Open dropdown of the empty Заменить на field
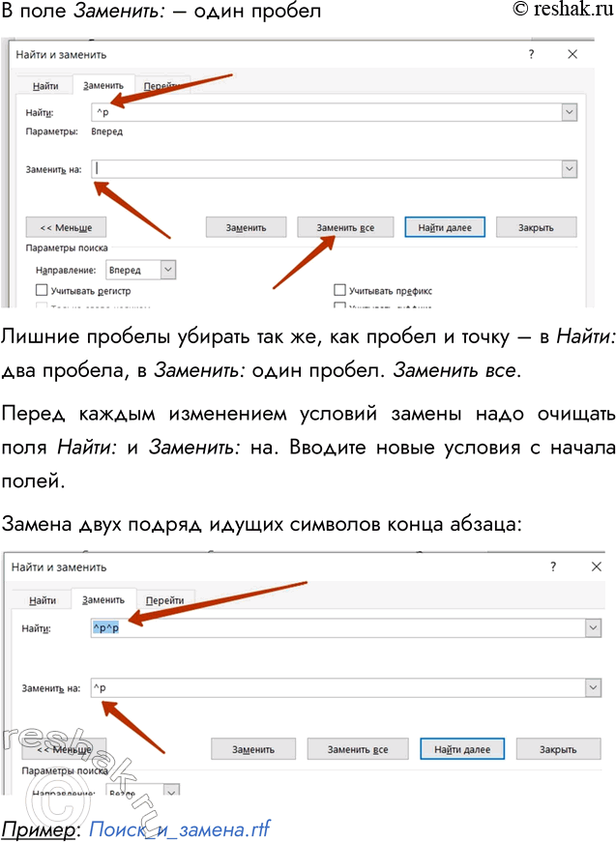616x842 pixels. (568, 168)
